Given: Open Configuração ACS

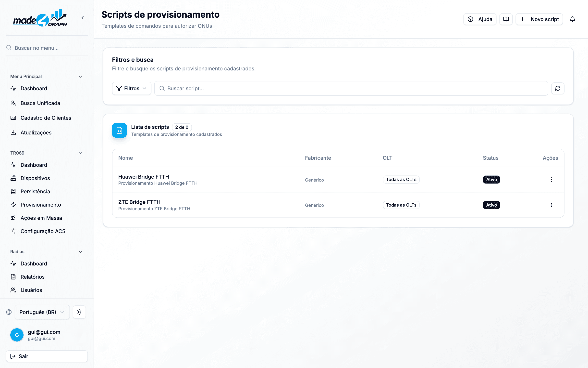Looking at the screenshot, I should (x=47, y=231).
